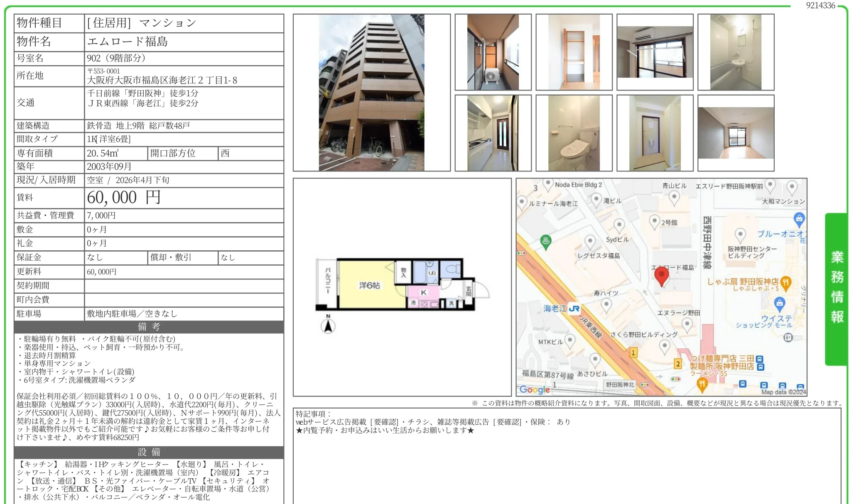This screenshot has width=854, height=504.
Task: Click the green hot spring marker on map
Action: pos(545,241)
